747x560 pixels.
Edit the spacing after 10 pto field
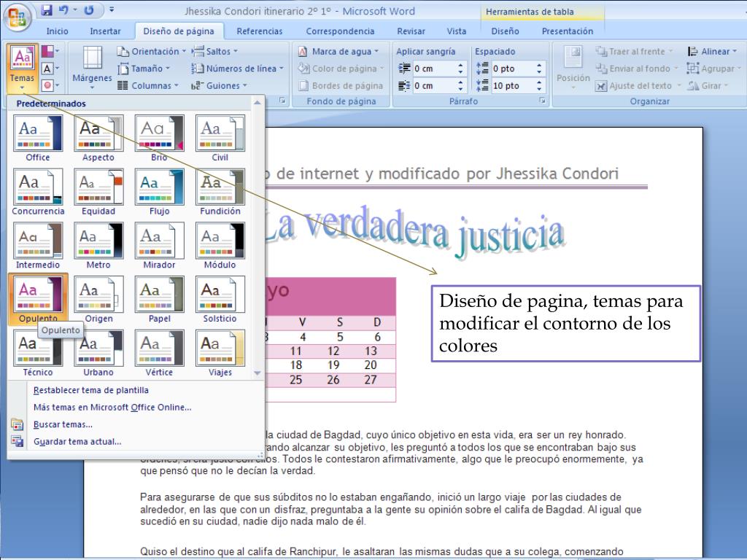(513, 86)
